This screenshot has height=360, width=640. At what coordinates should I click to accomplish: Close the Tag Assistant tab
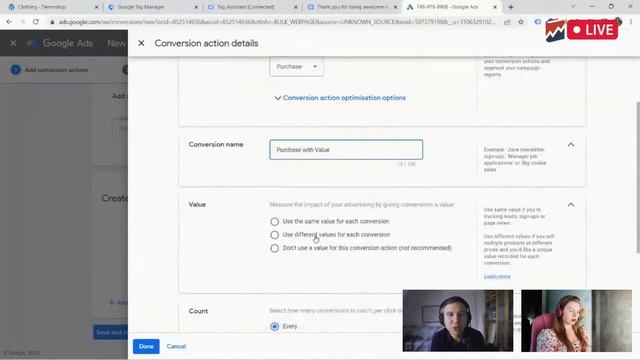pyautogui.click(x=296, y=7)
